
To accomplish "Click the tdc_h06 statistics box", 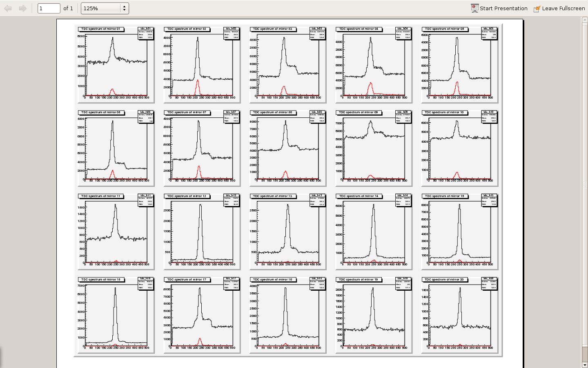I will coord(146,117).
